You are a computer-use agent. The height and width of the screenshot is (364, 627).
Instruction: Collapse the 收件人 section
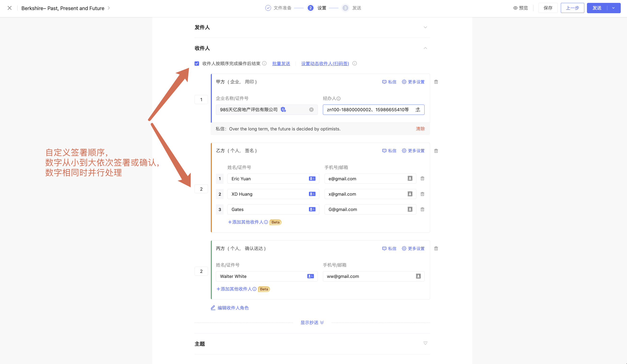(425, 48)
